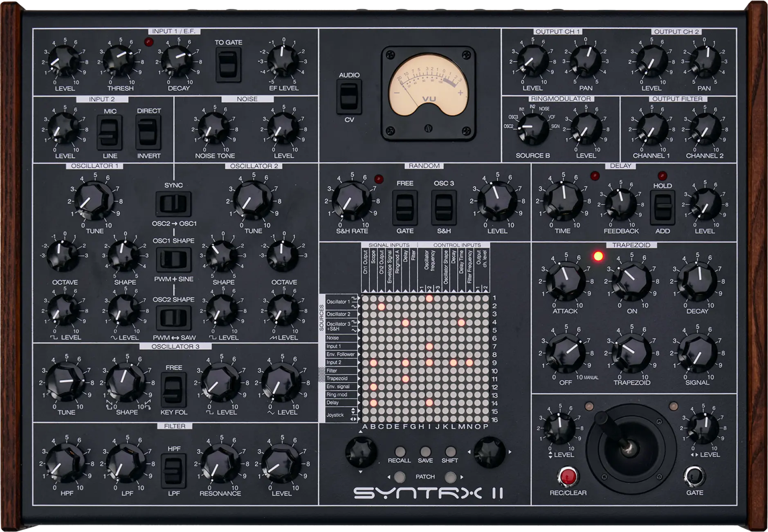768x532 pixels.
Task: Click the next PATCH button
Action: 450,477
